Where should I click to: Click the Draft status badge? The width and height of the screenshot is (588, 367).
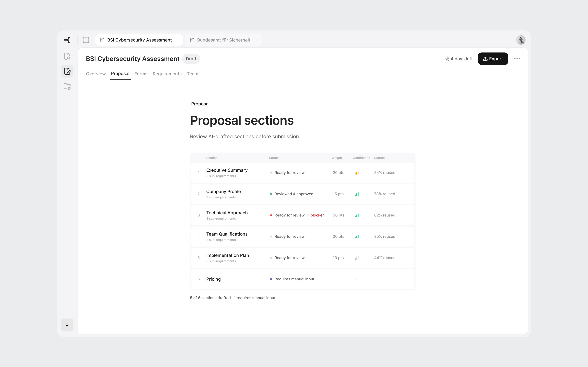point(191,59)
